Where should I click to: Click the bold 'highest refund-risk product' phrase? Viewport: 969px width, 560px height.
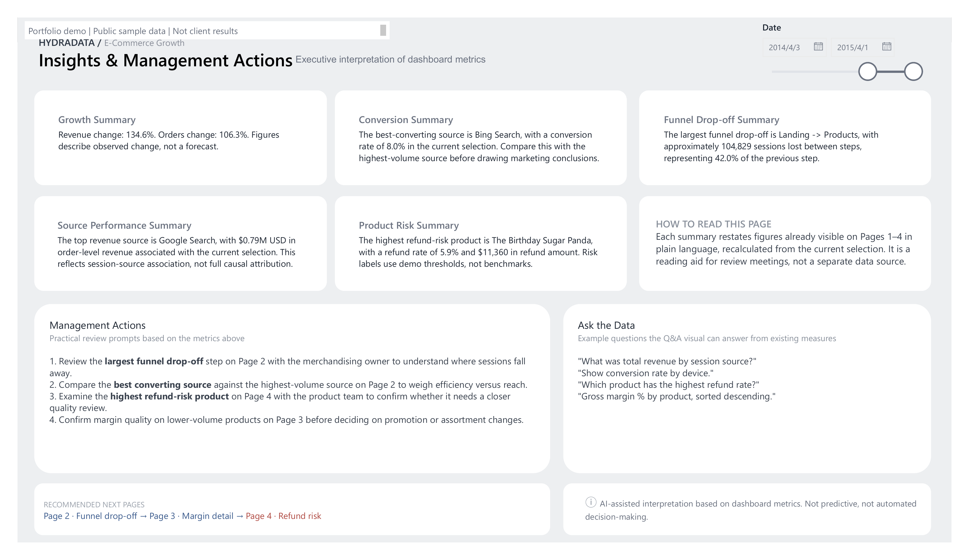(x=170, y=396)
